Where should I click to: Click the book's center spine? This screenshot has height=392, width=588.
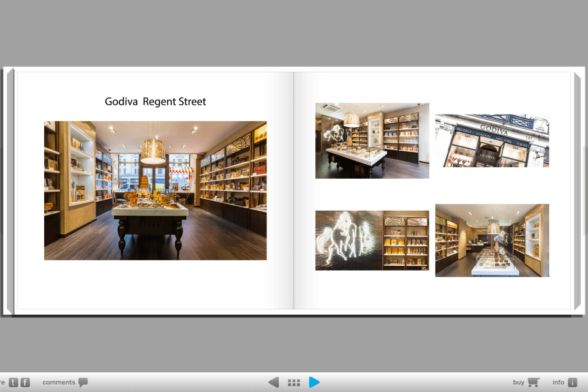click(x=294, y=190)
